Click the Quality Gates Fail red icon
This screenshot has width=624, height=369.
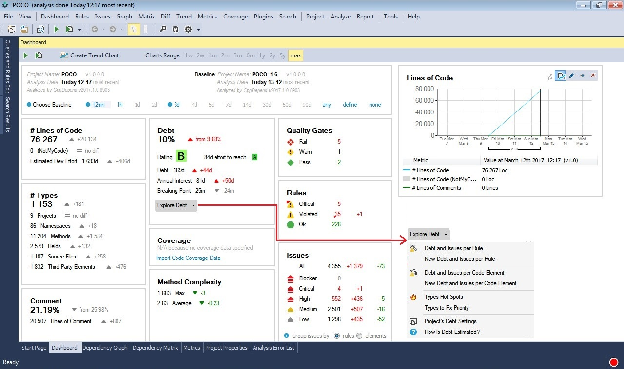[x=291, y=142]
